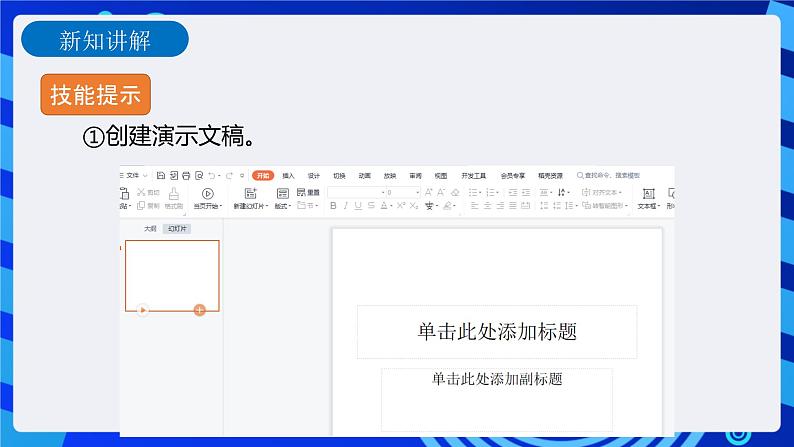Switch to the 视图 View tab
The width and height of the screenshot is (794, 447).
(441, 175)
